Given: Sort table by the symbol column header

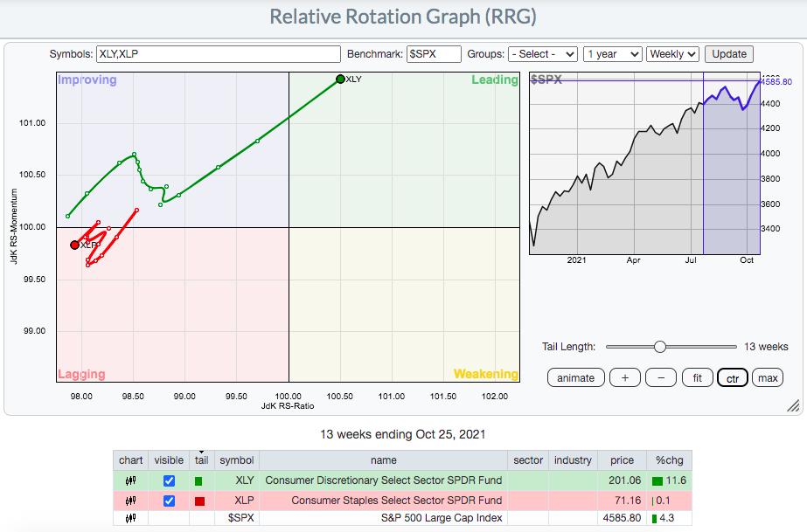Looking at the screenshot, I should pos(237,460).
